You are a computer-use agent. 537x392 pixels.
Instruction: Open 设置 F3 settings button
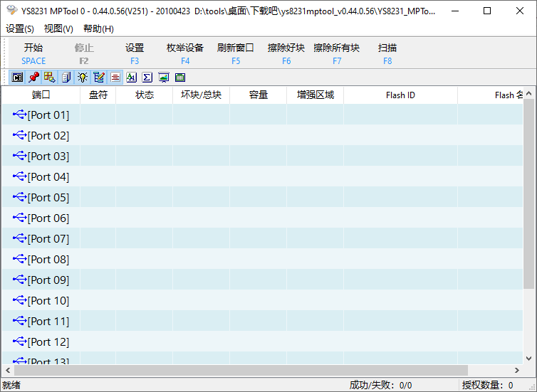pos(135,53)
